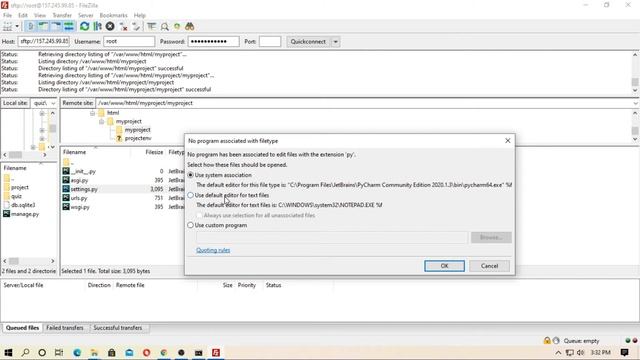Image resolution: width=640 pixels, height=360 pixels.
Task: Open the Quoting rules link
Action: [213, 250]
